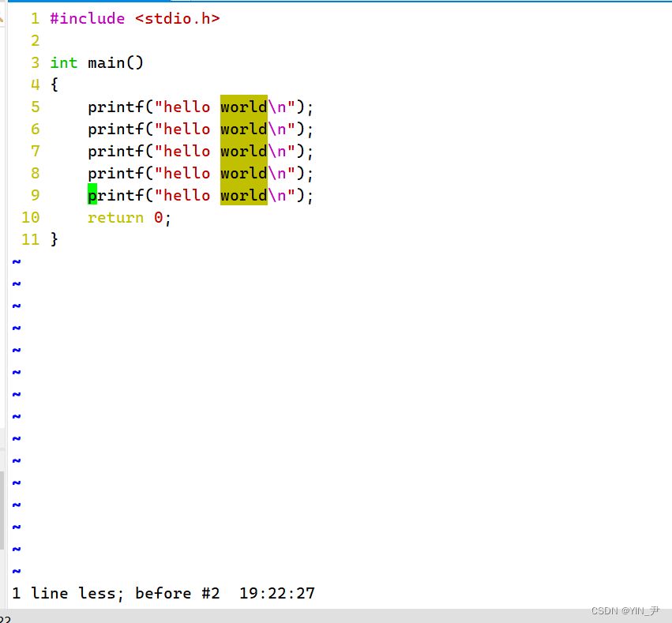672x623 pixels.
Task: Click line number 10 in the gutter
Action: click(x=31, y=217)
